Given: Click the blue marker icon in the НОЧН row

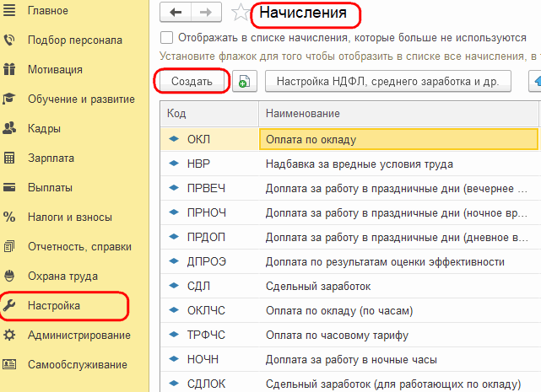Looking at the screenshot, I should coord(174,359).
